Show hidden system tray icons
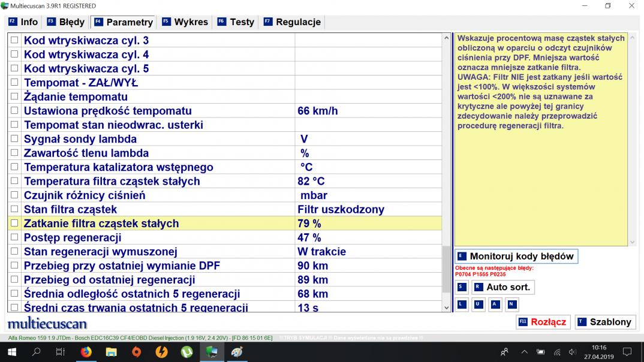644x362 pixels. point(525,352)
